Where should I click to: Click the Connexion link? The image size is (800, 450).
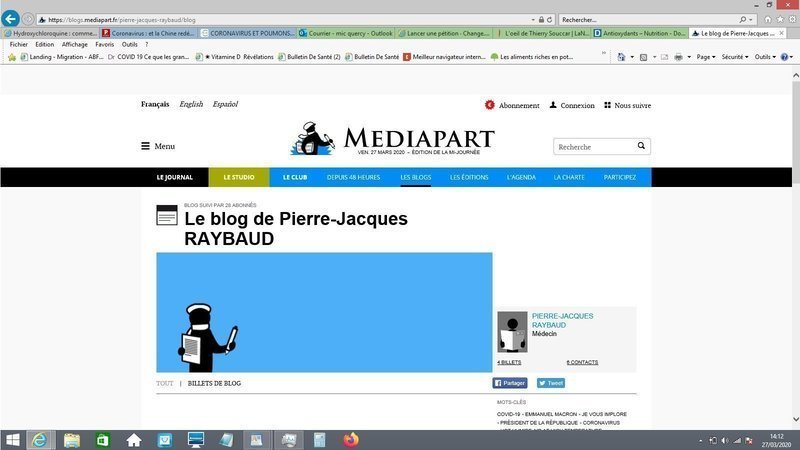point(572,105)
